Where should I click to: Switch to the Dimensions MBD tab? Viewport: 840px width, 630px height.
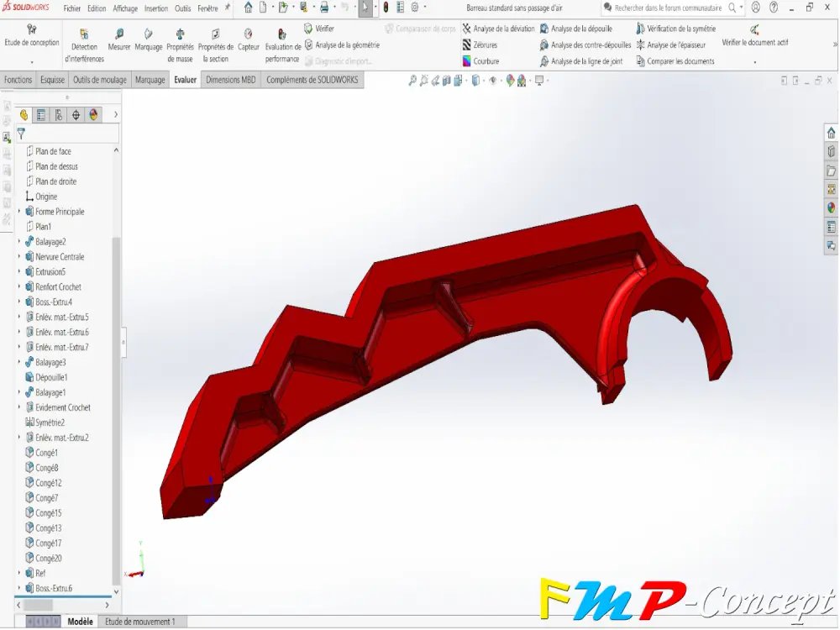pos(231,80)
